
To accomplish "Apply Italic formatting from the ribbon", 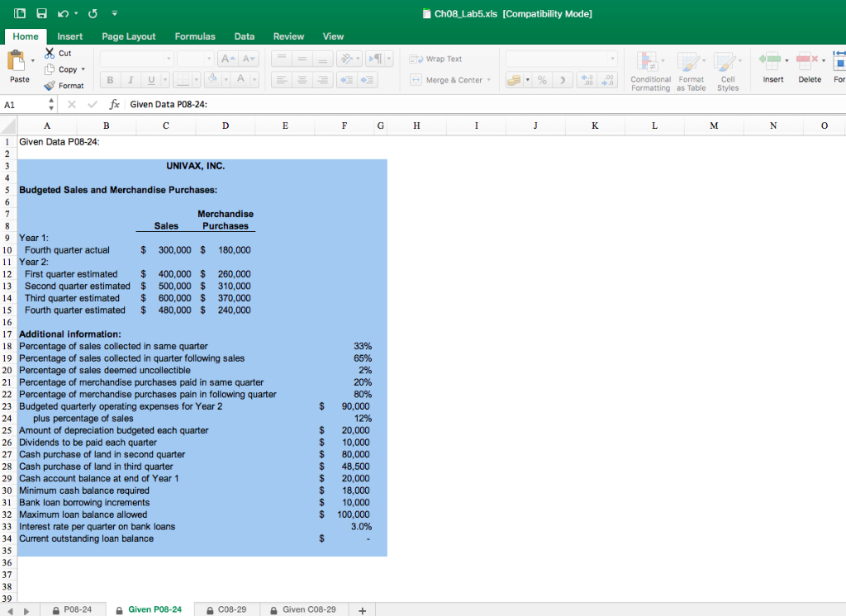I will pos(131,79).
